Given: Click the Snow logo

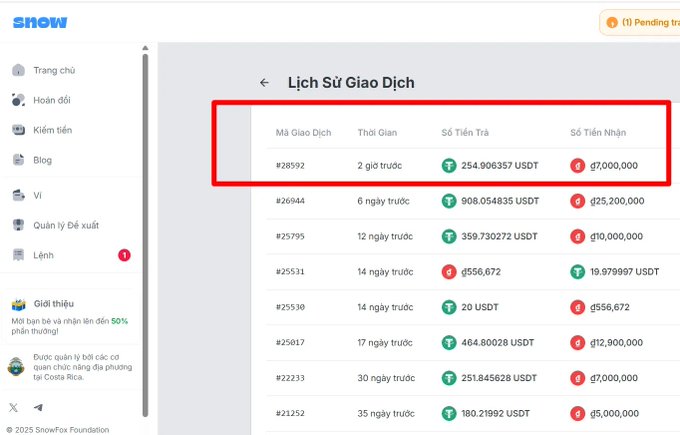Looking at the screenshot, I should pyautogui.click(x=40, y=22).
